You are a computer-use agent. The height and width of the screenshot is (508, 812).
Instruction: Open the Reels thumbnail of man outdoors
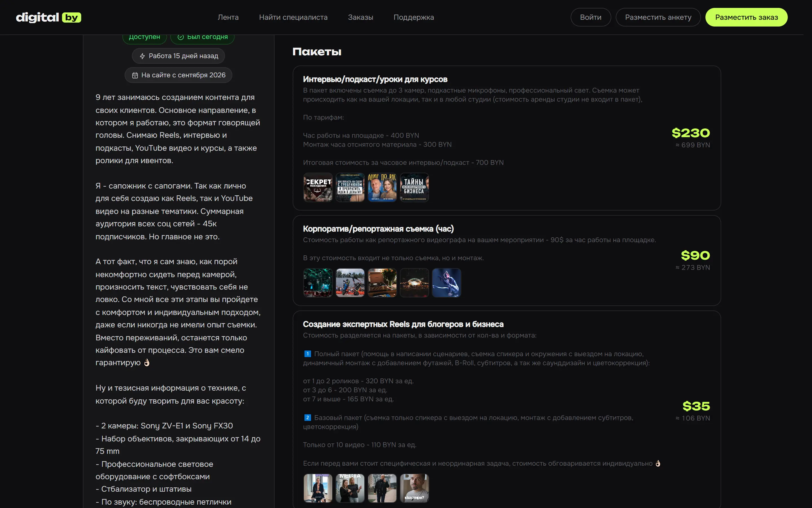pos(382,488)
